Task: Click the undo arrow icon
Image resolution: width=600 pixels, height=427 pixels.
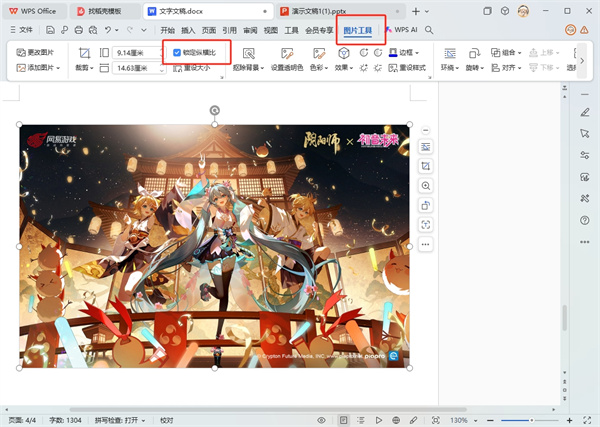Action: [x=108, y=30]
